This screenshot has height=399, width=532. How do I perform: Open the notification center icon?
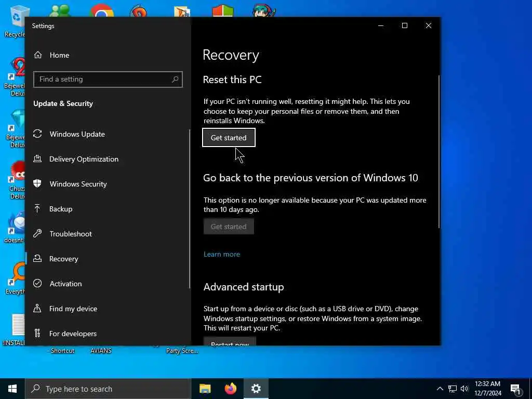[x=515, y=389]
